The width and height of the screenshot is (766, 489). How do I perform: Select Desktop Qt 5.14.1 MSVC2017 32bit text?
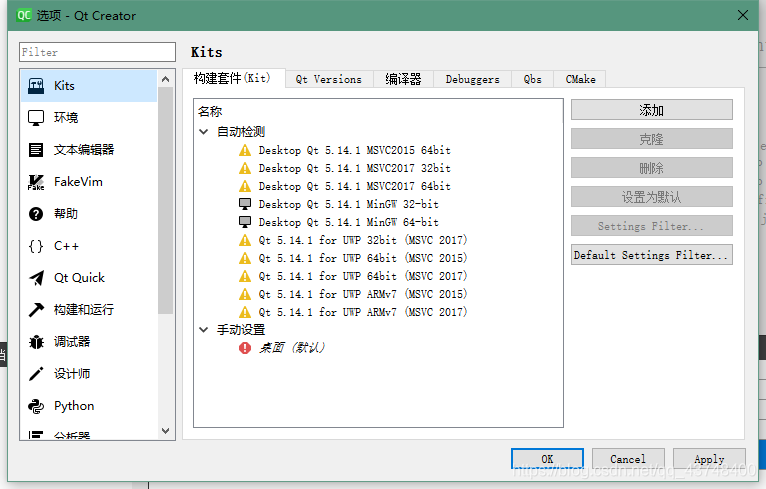coord(355,169)
